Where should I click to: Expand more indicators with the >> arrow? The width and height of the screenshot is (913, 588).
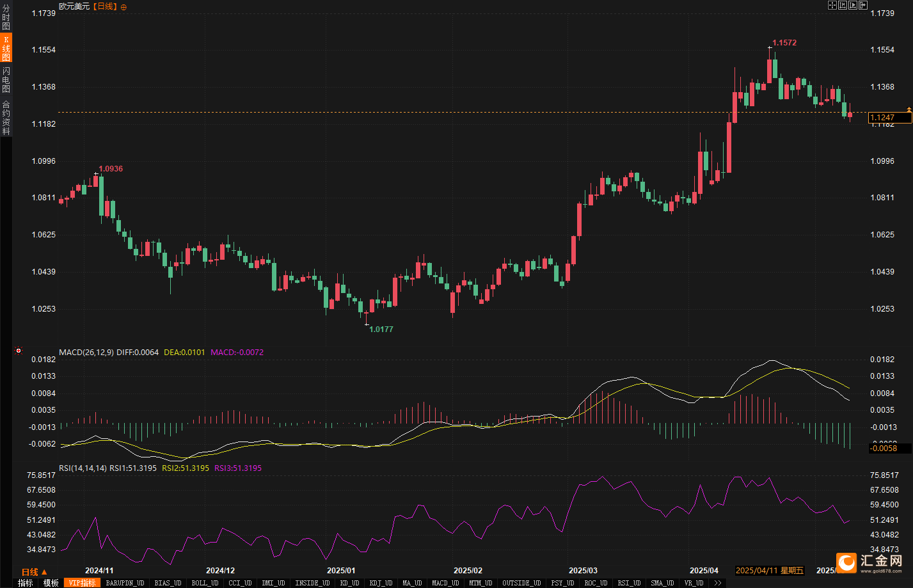(x=718, y=583)
